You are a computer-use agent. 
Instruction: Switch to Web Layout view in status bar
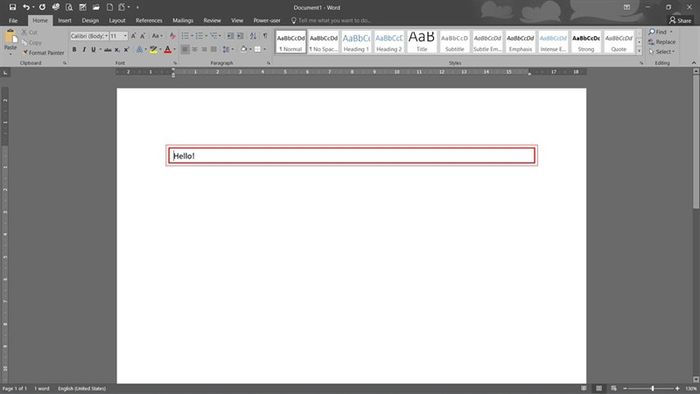tap(614, 388)
